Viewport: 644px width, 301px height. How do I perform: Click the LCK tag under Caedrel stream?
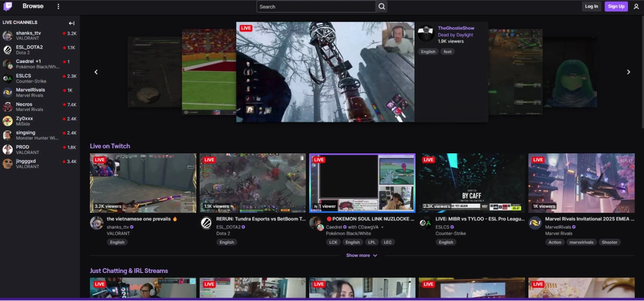click(333, 242)
